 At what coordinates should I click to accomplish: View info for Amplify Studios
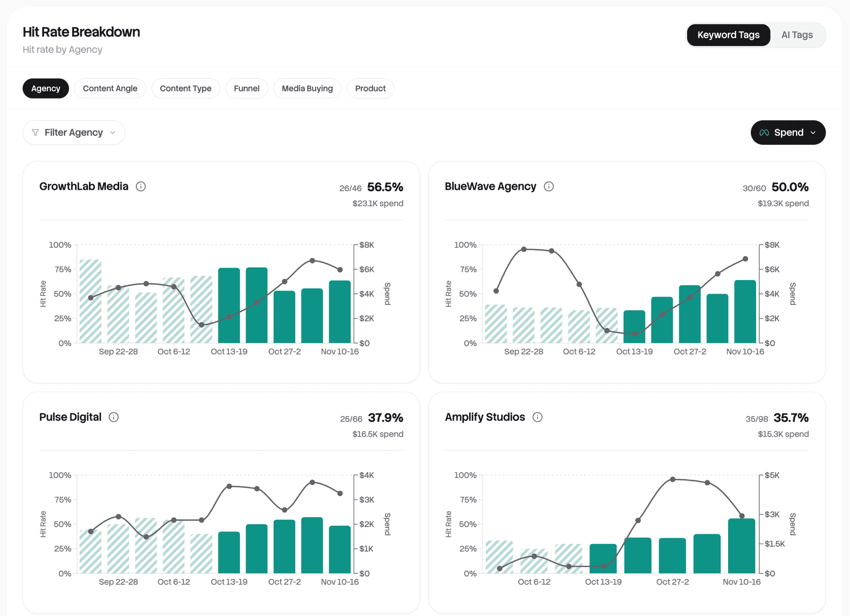pos(537,417)
